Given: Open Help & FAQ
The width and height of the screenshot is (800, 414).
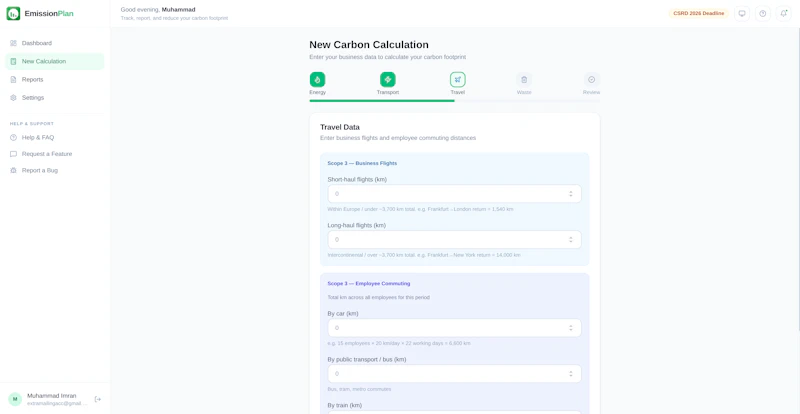Looking at the screenshot, I should 55,138.
